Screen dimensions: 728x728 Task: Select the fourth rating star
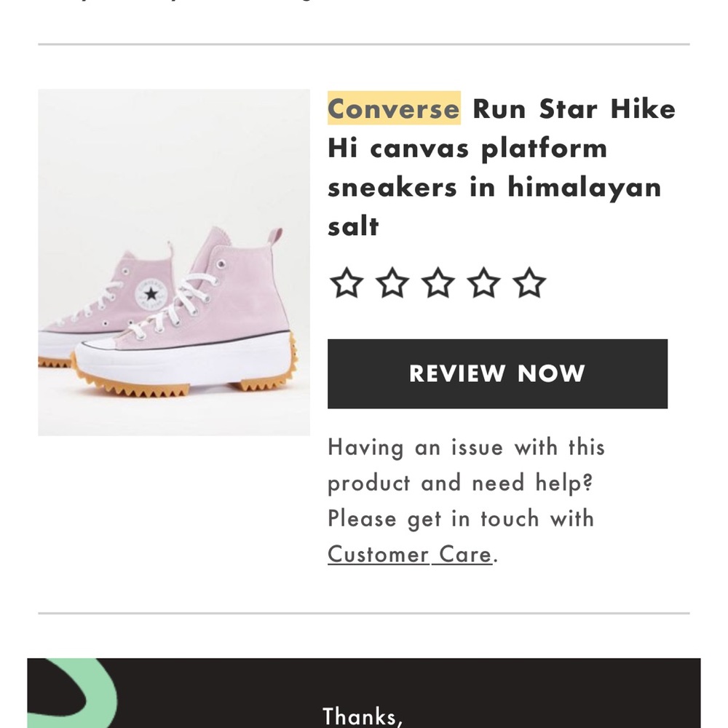(x=484, y=283)
